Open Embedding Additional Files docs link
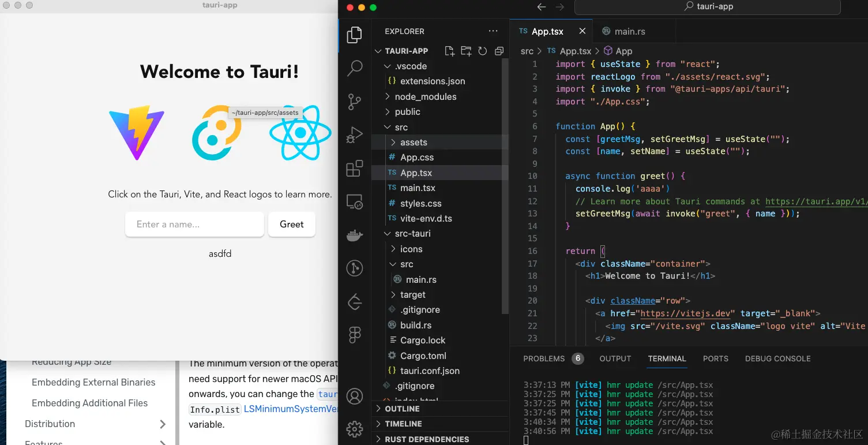Screen dimensions: 868x445 89,403
